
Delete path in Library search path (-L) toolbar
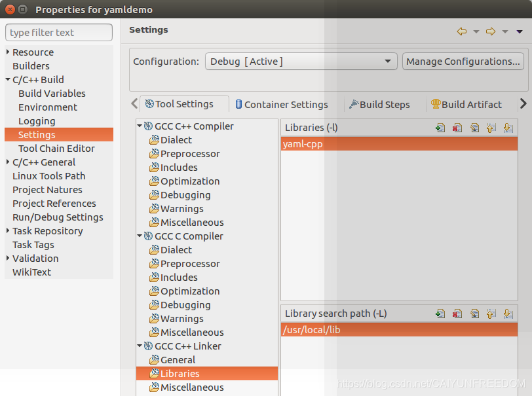457,314
